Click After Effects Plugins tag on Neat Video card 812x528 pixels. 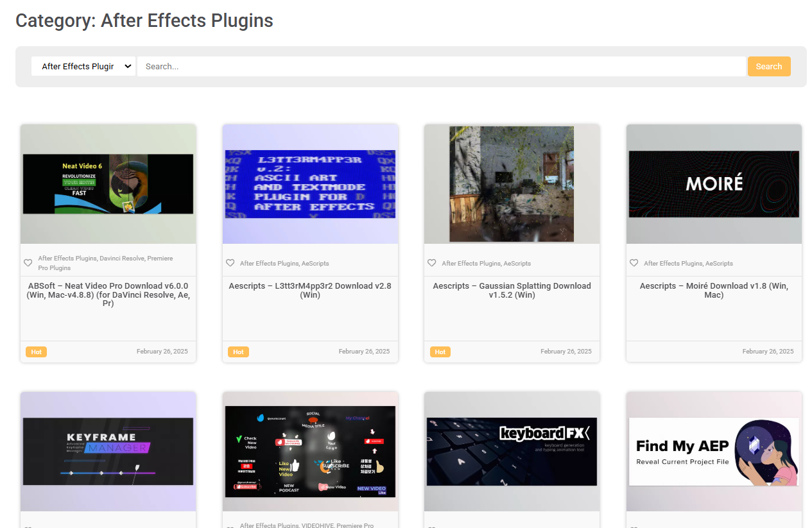coord(67,259)
